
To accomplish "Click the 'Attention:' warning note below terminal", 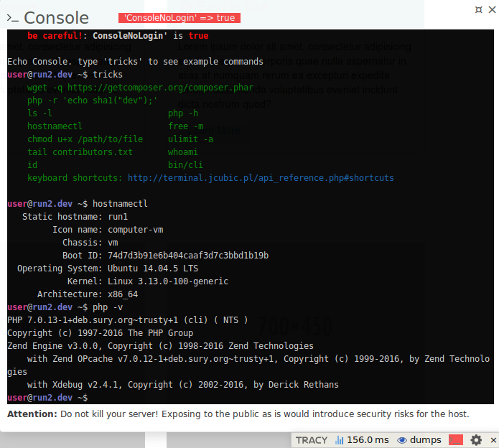I will click(238, 414).
